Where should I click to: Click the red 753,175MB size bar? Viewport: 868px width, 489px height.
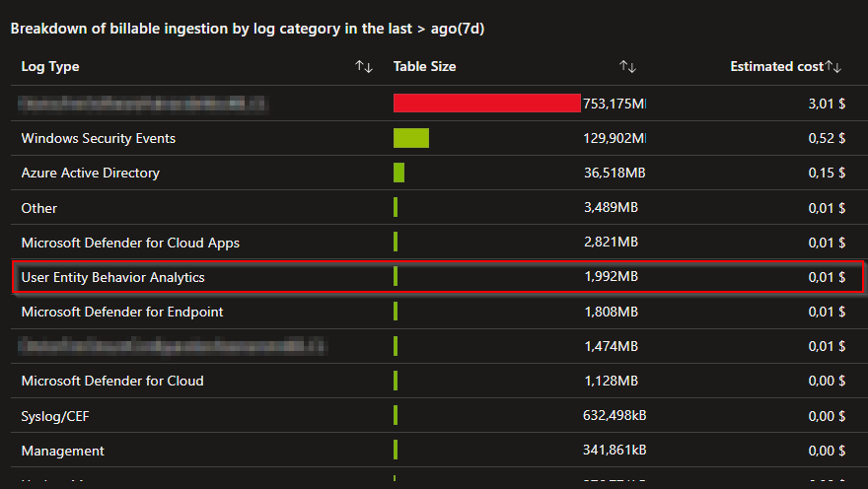486,103
